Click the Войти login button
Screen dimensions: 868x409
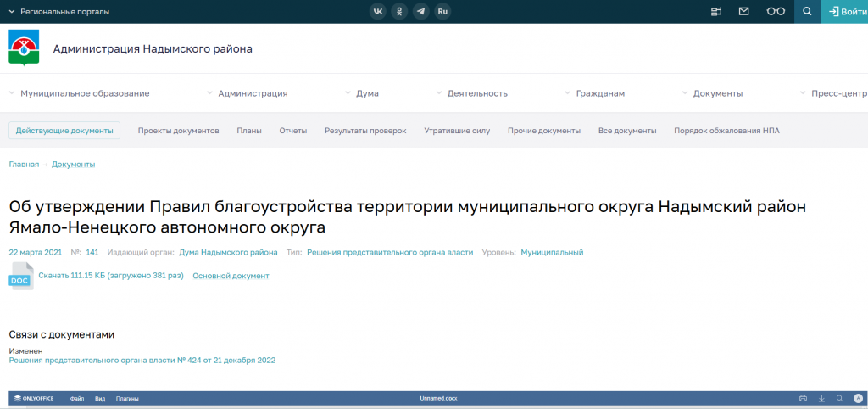pos(847,12)
